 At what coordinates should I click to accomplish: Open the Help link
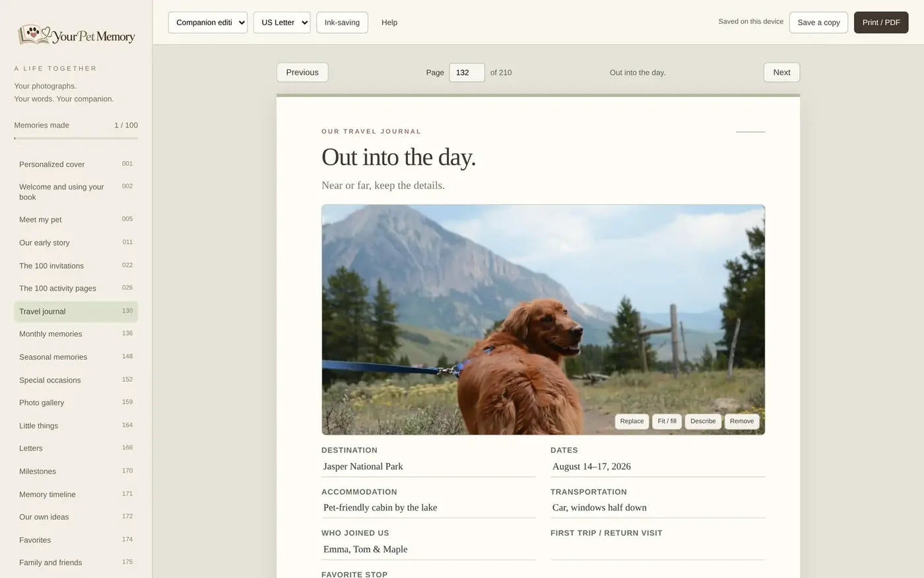[x=389, y=22]
